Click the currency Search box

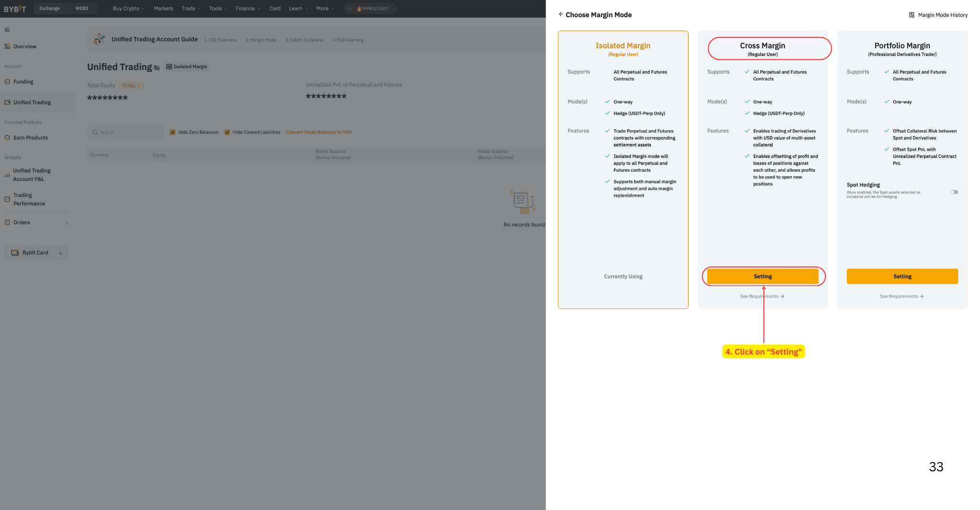click(x=125, y=133)
